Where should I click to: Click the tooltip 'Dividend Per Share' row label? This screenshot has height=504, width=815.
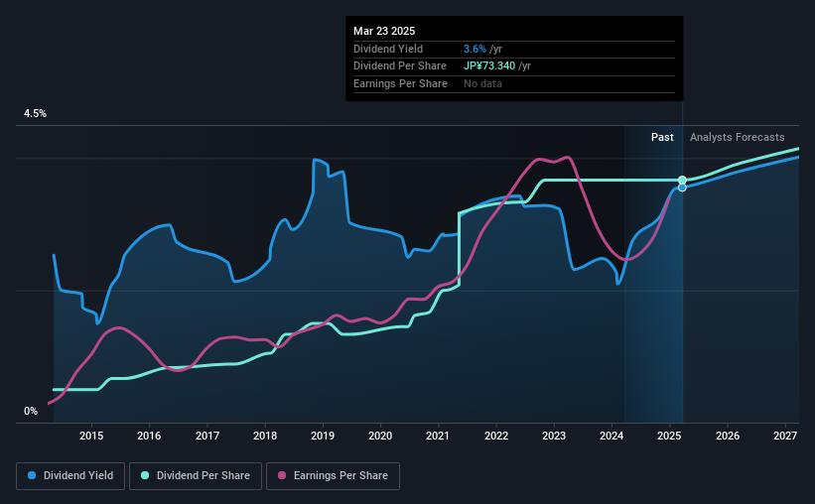pyautogui.click(x=400, y=66)
